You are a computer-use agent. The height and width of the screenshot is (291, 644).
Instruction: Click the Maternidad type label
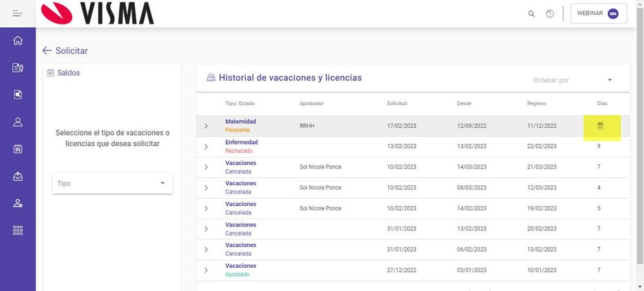(241, 121)
